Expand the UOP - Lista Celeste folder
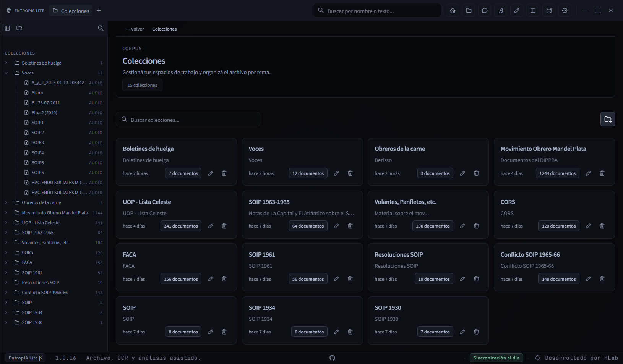The height and width of the screenshot is (364, 623). [x=6, y=222]
